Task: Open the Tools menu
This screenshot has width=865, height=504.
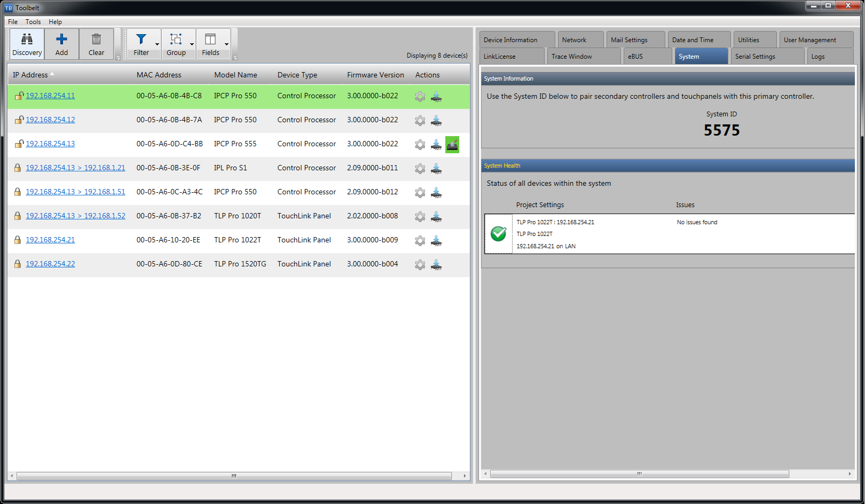Action: (33, 22)
